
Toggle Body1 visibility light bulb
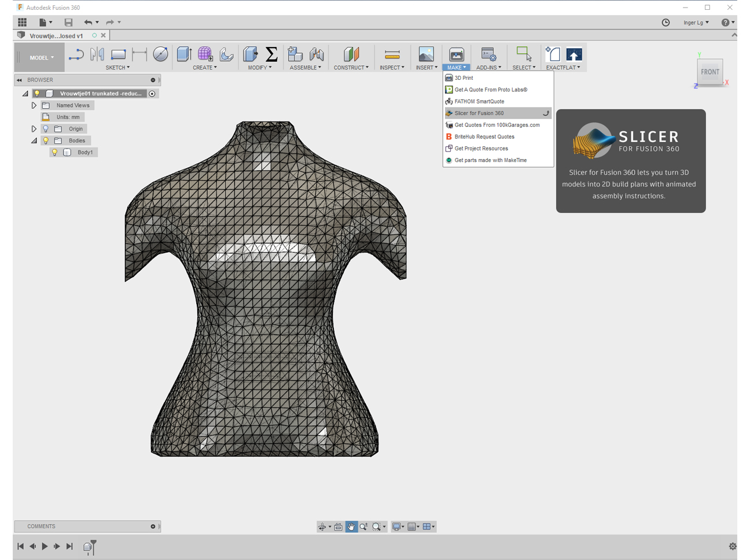[54, 153]
